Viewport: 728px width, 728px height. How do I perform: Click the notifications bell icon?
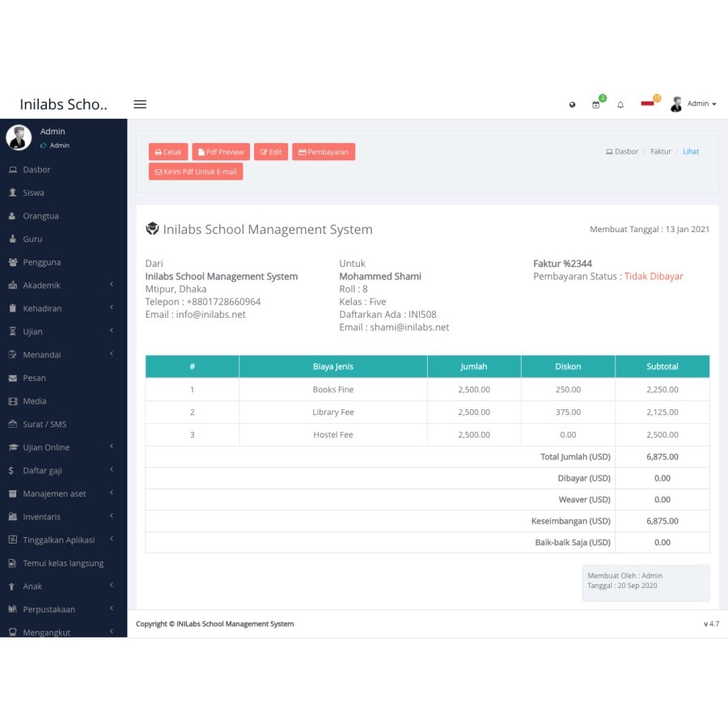pos(620,105)
